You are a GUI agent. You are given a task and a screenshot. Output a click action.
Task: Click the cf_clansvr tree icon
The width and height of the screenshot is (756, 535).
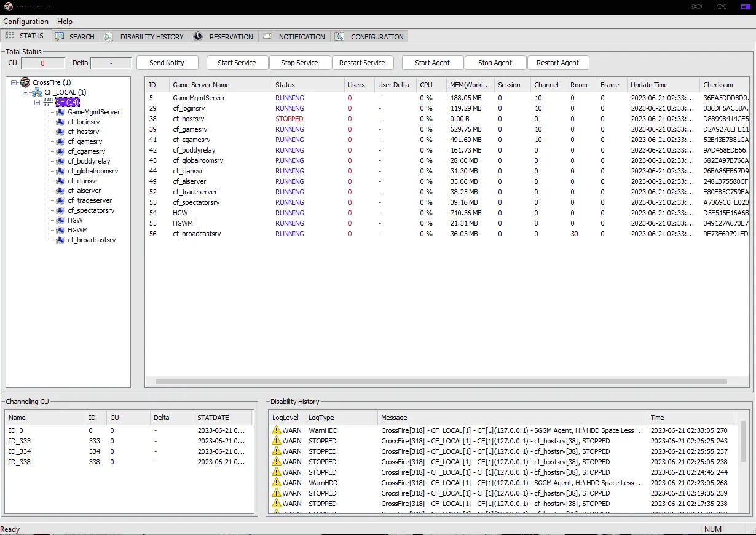click(x=60, y=181)
